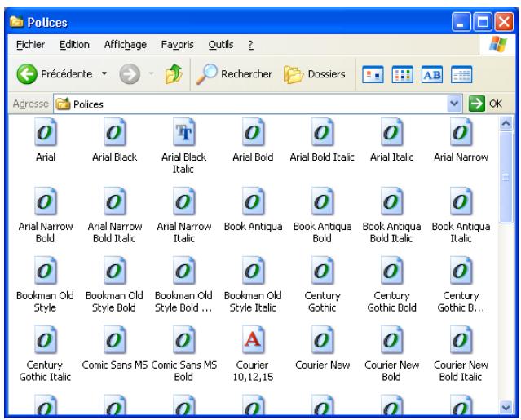Open the Affichage menu

click(126, 45)
